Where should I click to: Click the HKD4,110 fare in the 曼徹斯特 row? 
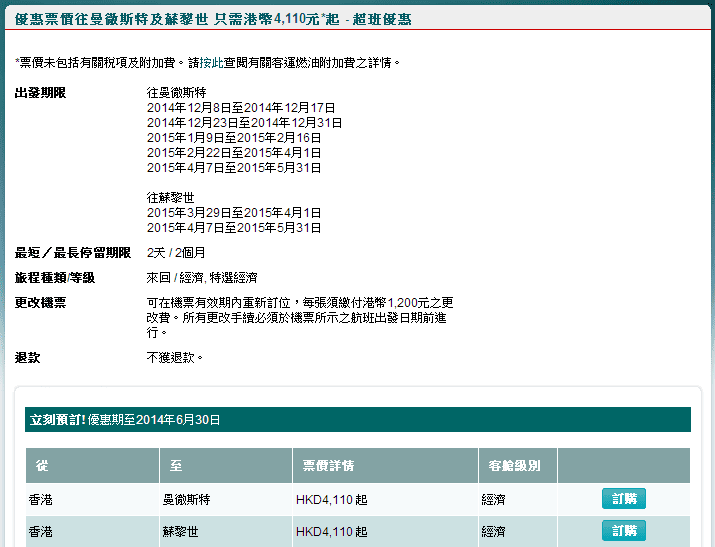(331, 499)
